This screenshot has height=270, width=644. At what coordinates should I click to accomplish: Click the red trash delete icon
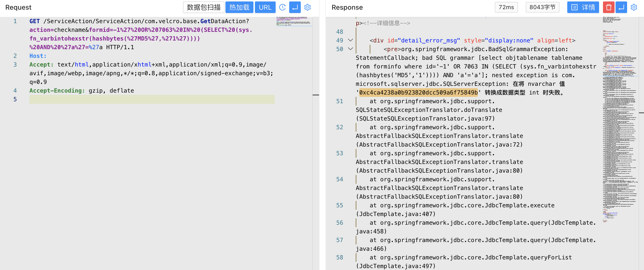[x=609, y=7]
